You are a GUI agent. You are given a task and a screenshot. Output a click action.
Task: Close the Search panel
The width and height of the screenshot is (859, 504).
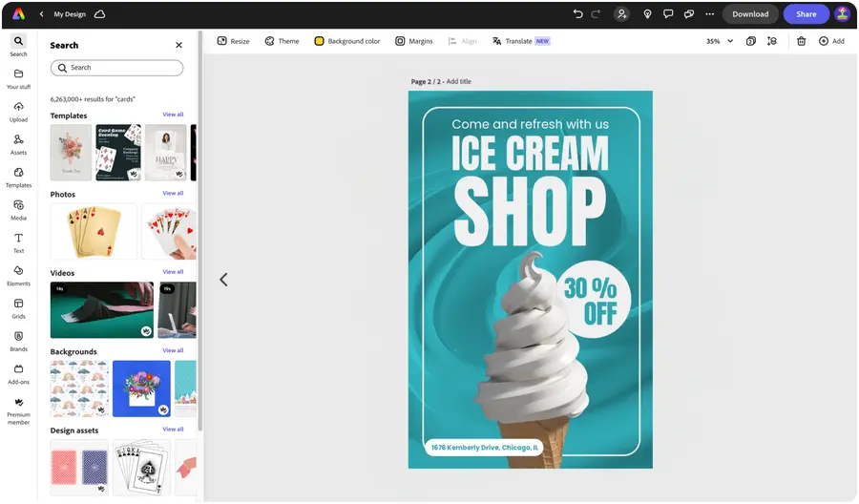(x=178, y=45)
